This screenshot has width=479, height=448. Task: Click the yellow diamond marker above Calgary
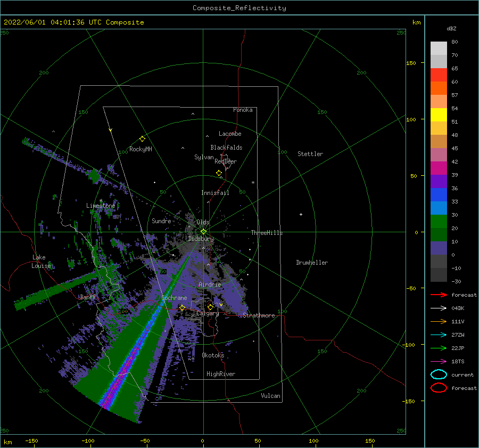(x=210, y=307)
